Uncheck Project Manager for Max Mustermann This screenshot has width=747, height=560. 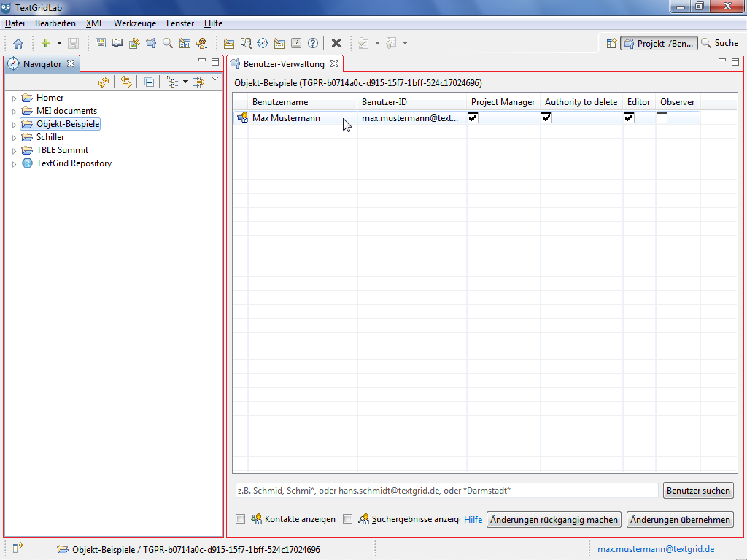tap(473, 118)
